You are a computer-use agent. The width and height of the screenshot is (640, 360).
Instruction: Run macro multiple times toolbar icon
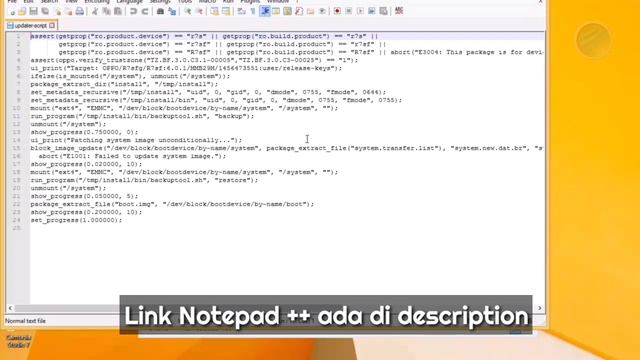point(371,11)
